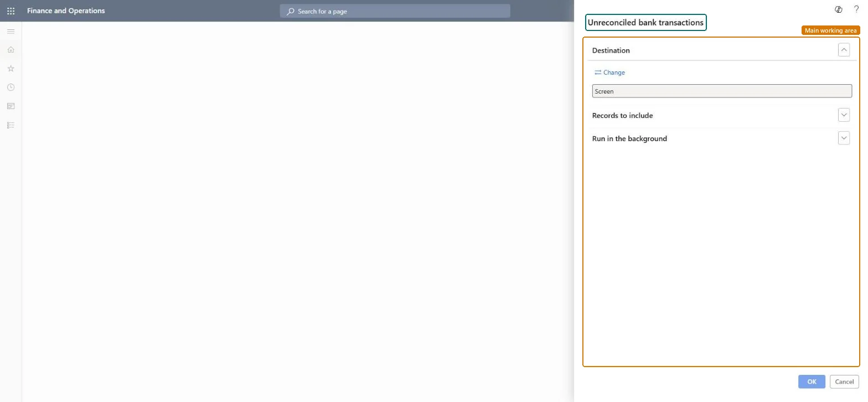Open help question mark icon
Screen dimensions: 868x402
(x=856, y=9)
